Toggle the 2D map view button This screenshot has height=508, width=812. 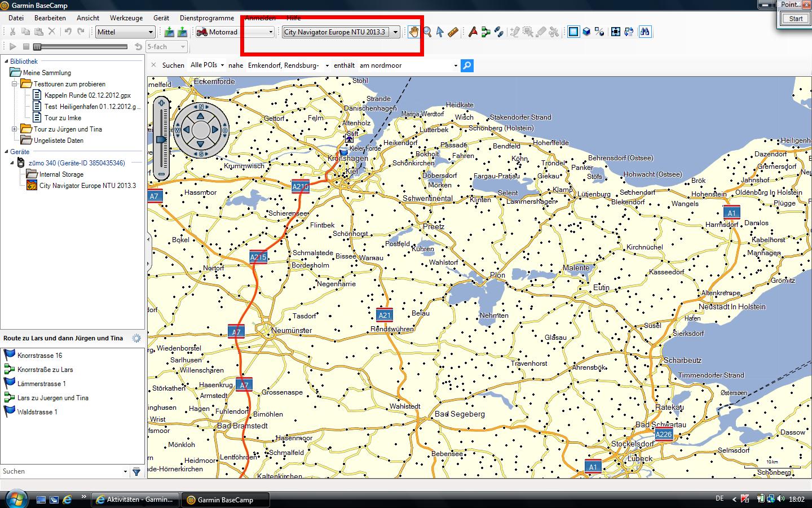(x=573, y=32)
